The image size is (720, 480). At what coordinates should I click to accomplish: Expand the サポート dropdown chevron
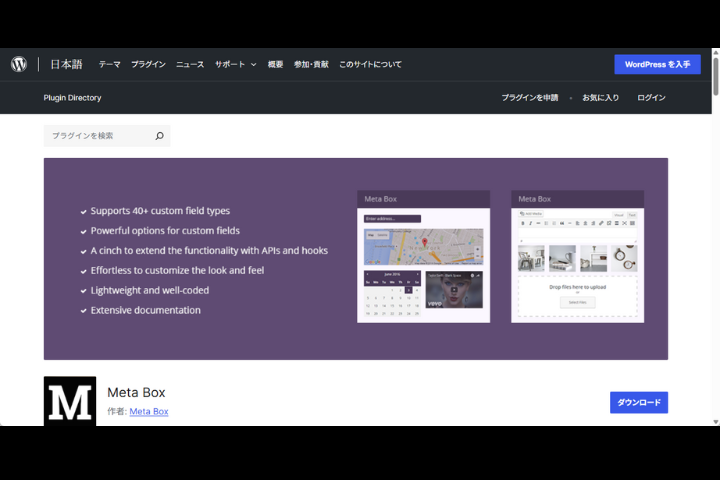click(x=253, y=64)
